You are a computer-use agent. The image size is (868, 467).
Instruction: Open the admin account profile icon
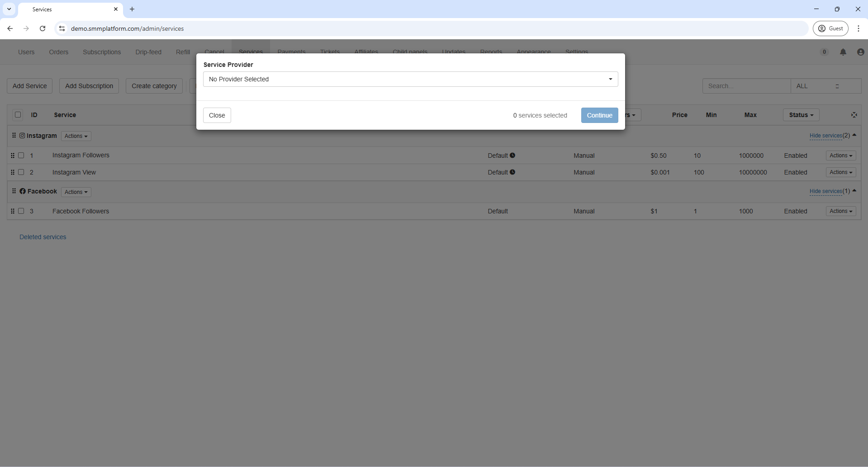click(x=860, y=52)
